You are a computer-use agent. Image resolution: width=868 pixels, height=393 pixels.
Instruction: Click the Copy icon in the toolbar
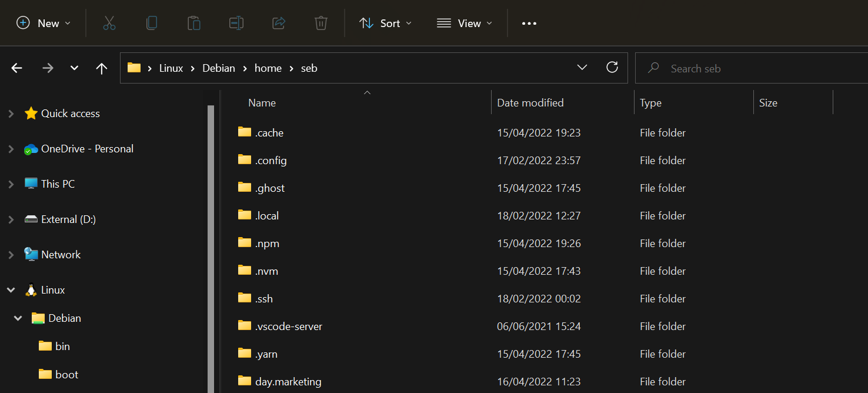(x=152, y=23)
